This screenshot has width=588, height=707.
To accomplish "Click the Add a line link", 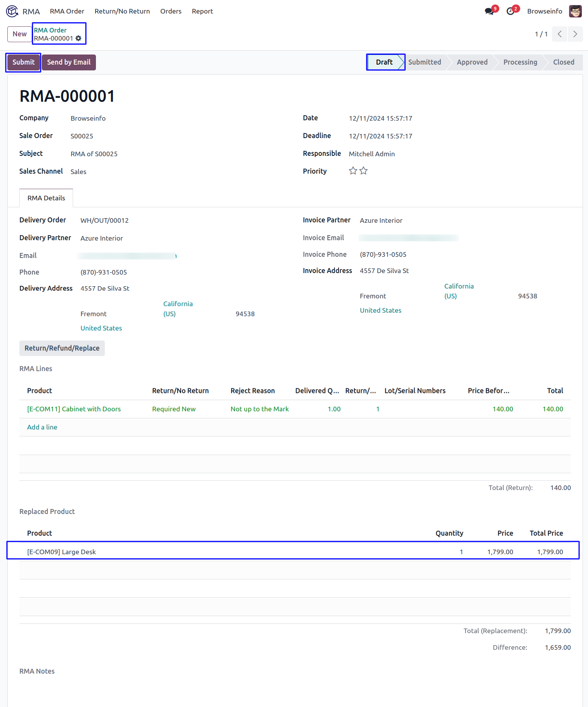I will [x=42, y=427].
